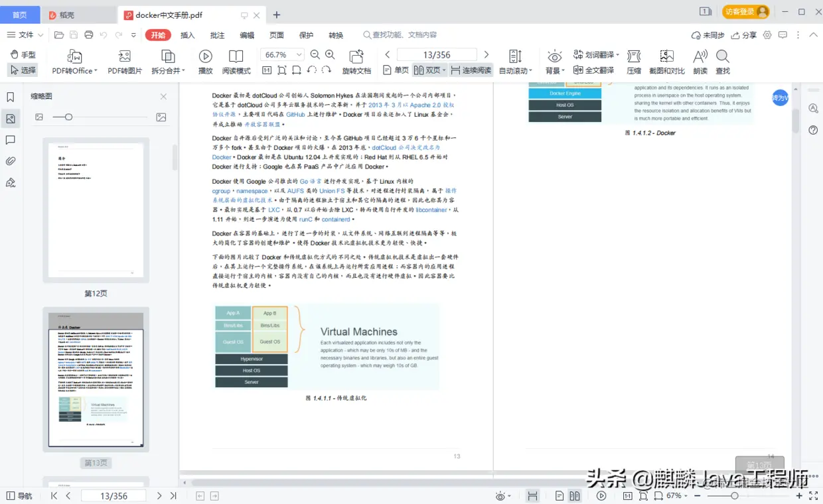
Task: Rotate clockwise using the ribbon icon
Action: click(327, 70)
